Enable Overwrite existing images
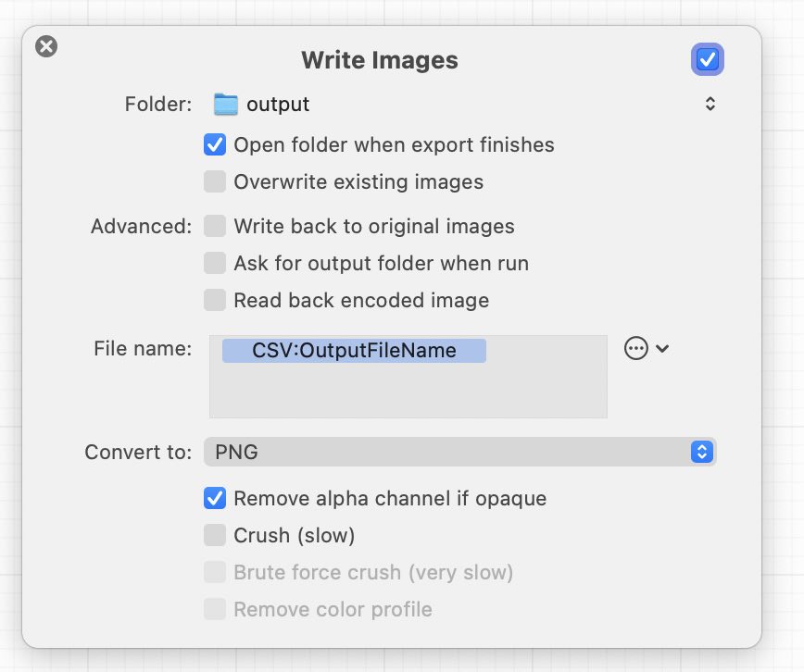This screenshot has width=804, height=672. (215, 182)
